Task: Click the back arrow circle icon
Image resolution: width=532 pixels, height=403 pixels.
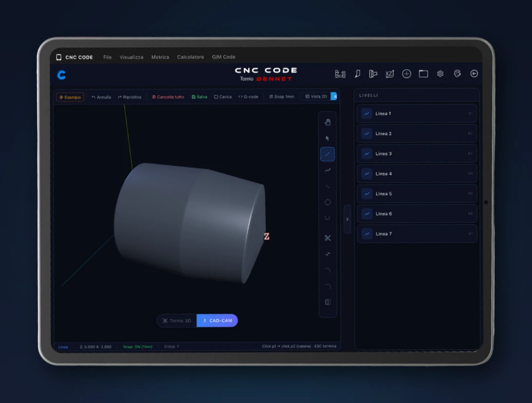Action: point(474,74)
